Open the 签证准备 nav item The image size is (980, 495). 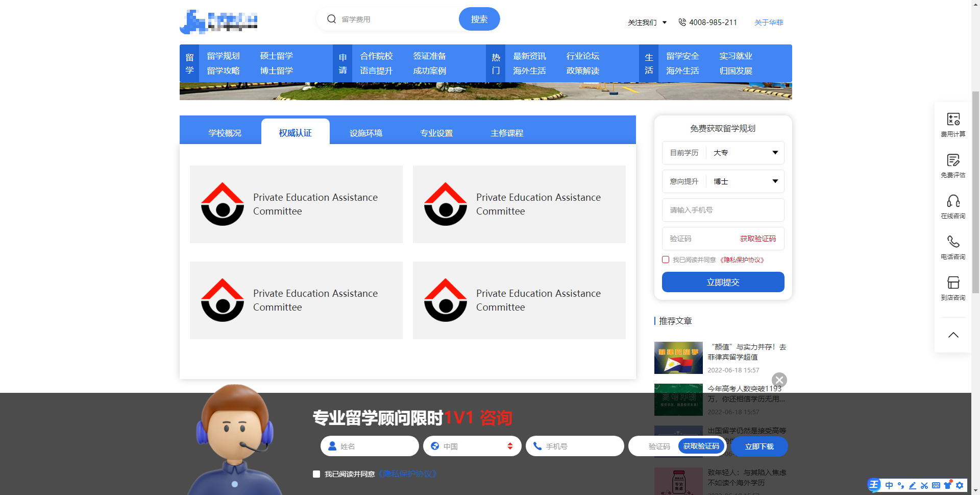point(429,56)
